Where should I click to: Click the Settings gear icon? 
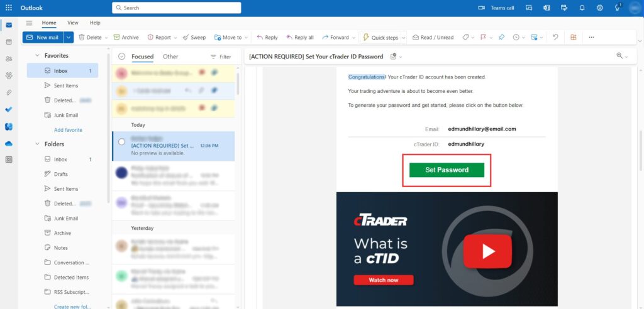[599, 8]
